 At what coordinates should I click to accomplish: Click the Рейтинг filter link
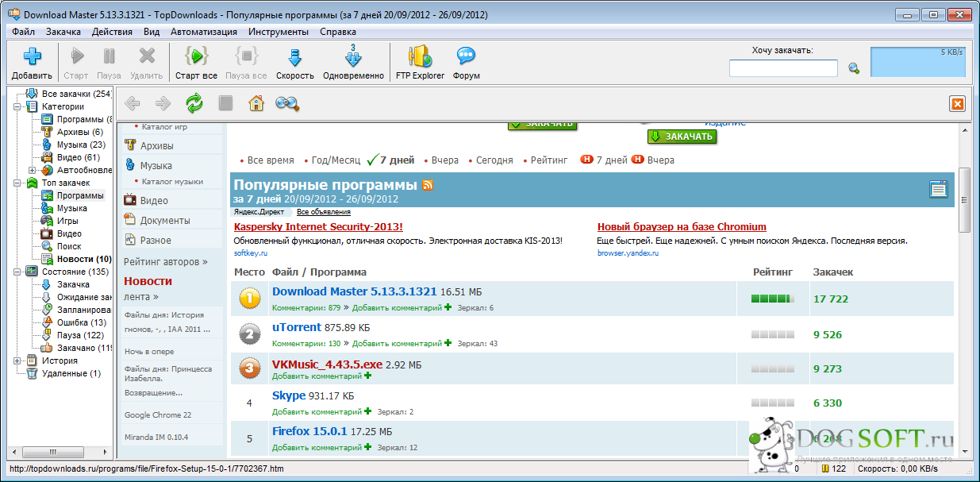tap(549, 160)
